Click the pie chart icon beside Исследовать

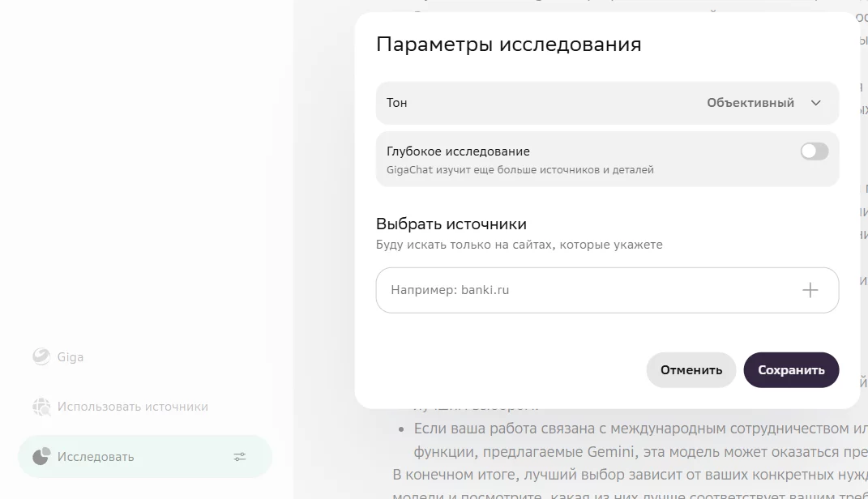point(41,457)
